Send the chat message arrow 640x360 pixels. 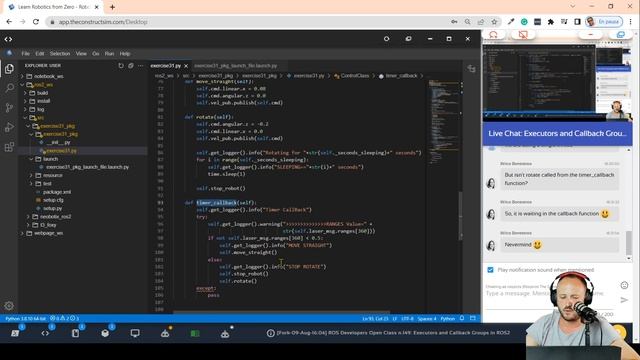coord(624,300)
